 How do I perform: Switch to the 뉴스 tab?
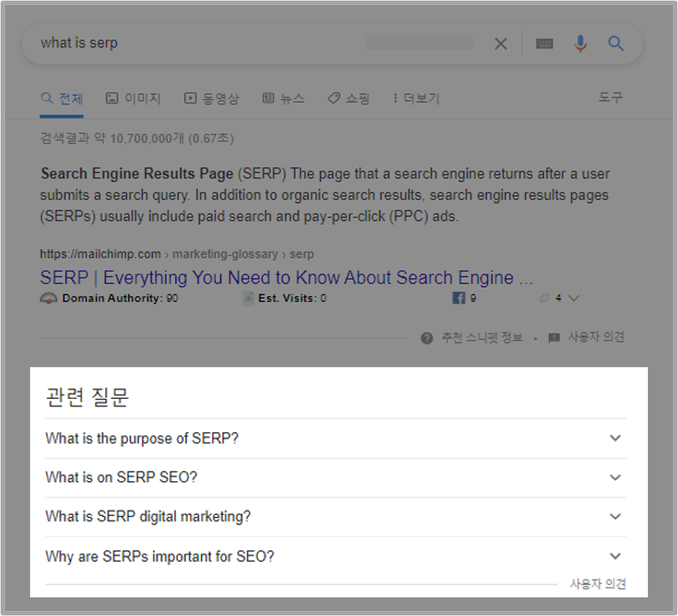pos(284,98)
